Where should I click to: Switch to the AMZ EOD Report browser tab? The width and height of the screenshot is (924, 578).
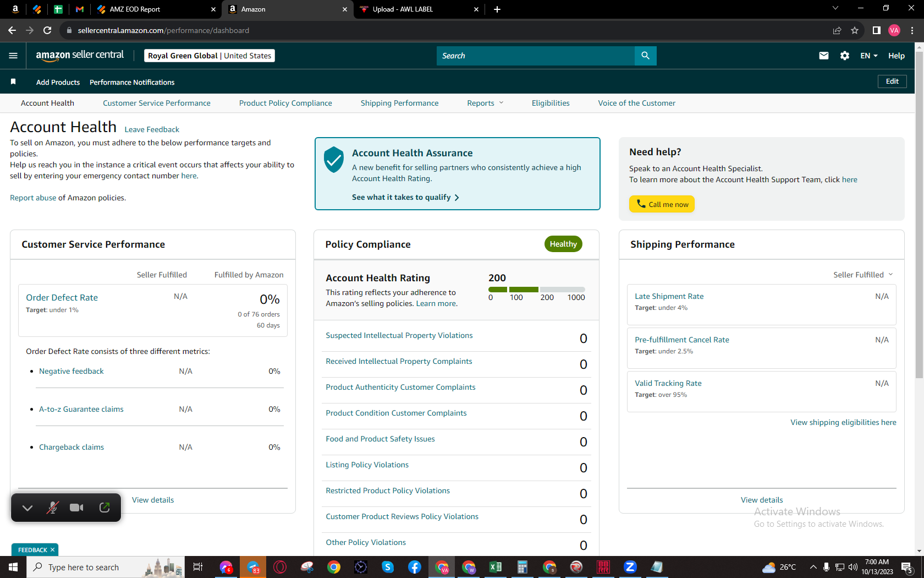point(156,9)
